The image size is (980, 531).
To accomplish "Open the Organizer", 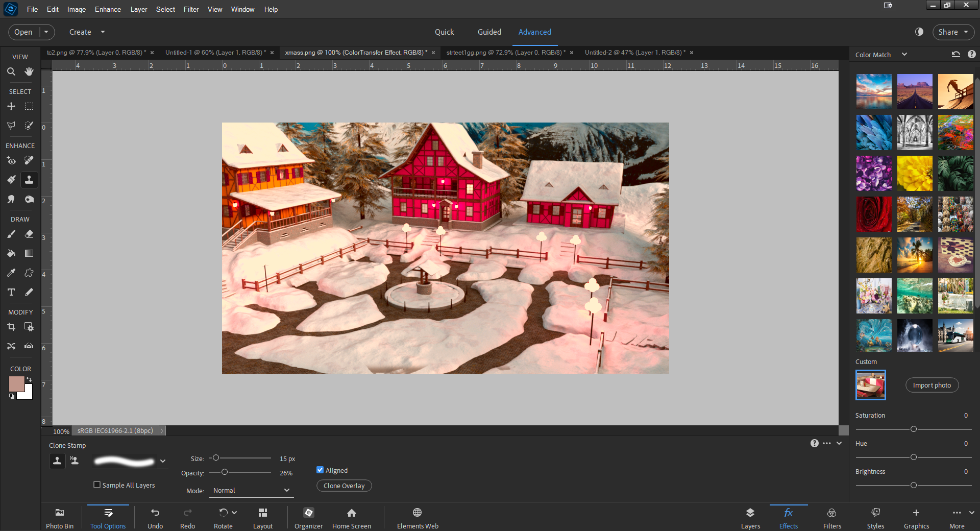I will pos(308,517).
